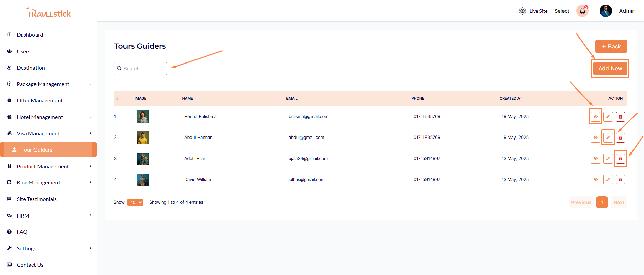Click email ujala34@gmail.com
Image resolution: width=644 pixels, height=275 pixels.
click(x=308, y=159)
